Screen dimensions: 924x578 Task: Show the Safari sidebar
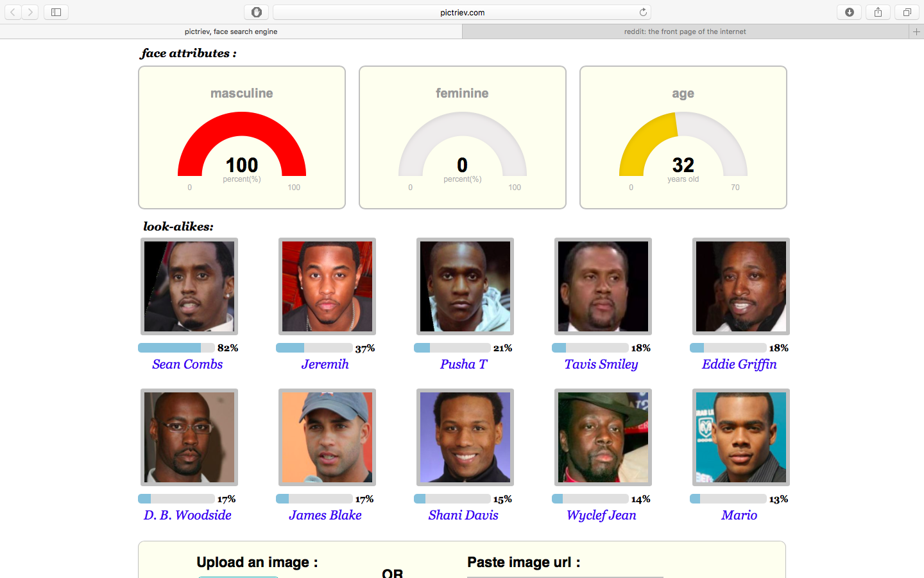[x=56, y=12]
